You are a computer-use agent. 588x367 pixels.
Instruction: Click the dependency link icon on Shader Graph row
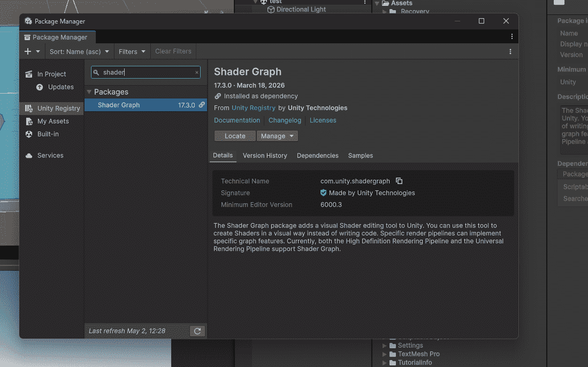(x=202, y=105)
